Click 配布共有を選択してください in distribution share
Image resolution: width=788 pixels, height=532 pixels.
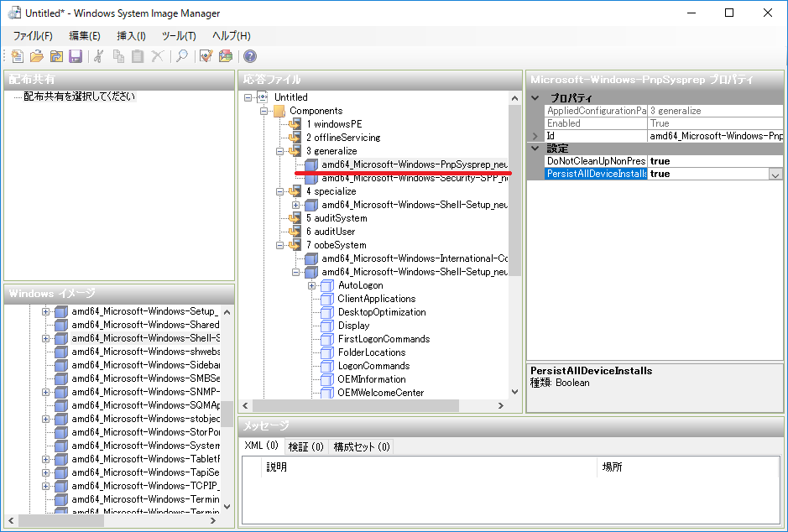pos(80,96)
